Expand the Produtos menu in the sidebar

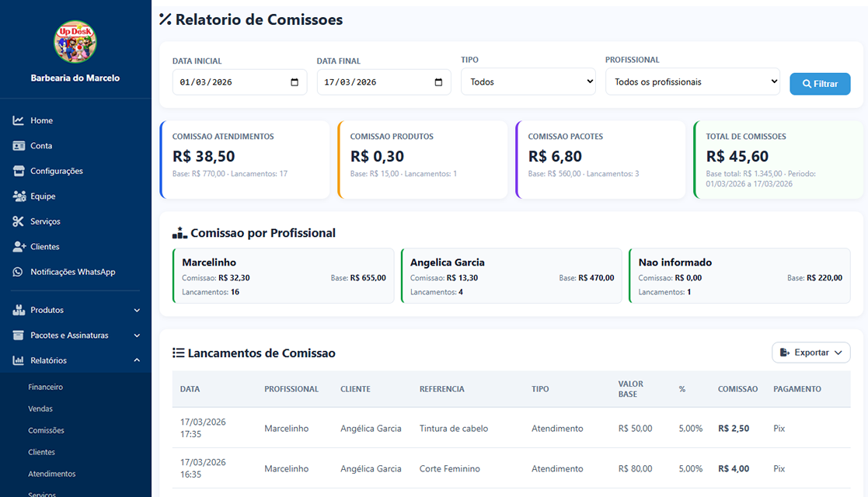click(76, 310)
